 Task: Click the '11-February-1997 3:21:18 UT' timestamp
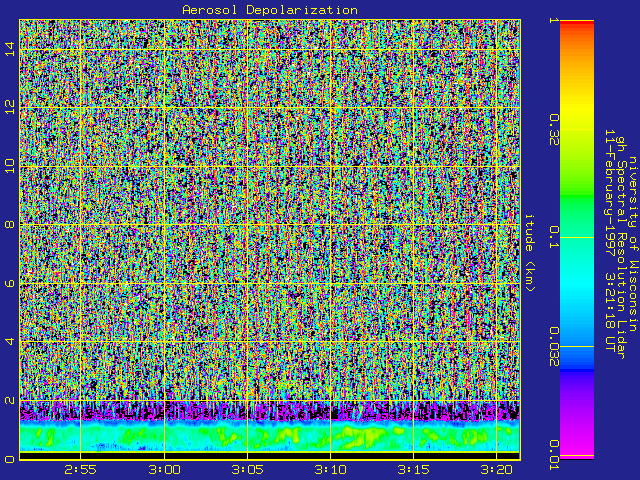[609, 240]
